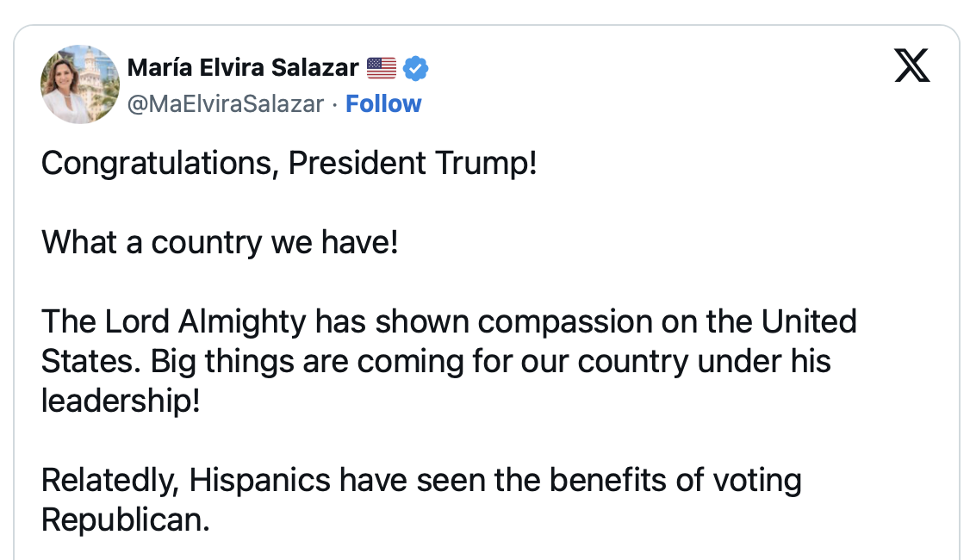Click the line starting "Relatedly, Hispanics"
Viewport: 970px width, 560px height.
point(421,480)
